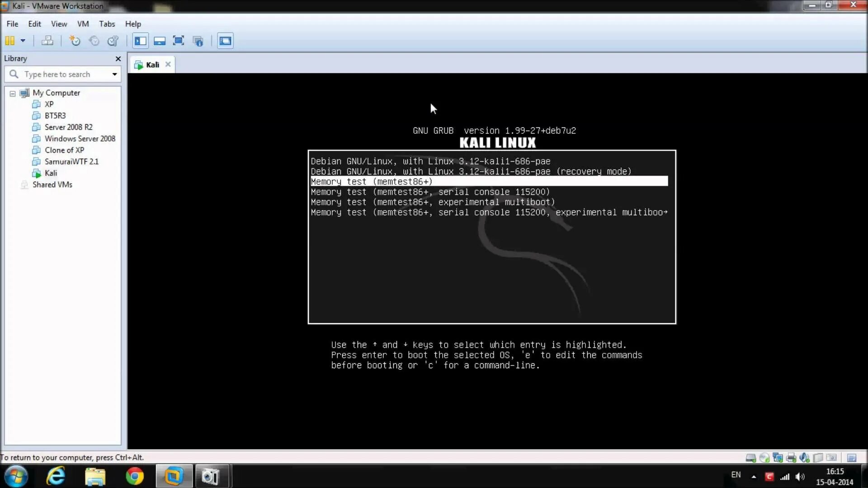Open the View menu in menu bar
This screenshot has width=868, height=488.
coord(58,24)
